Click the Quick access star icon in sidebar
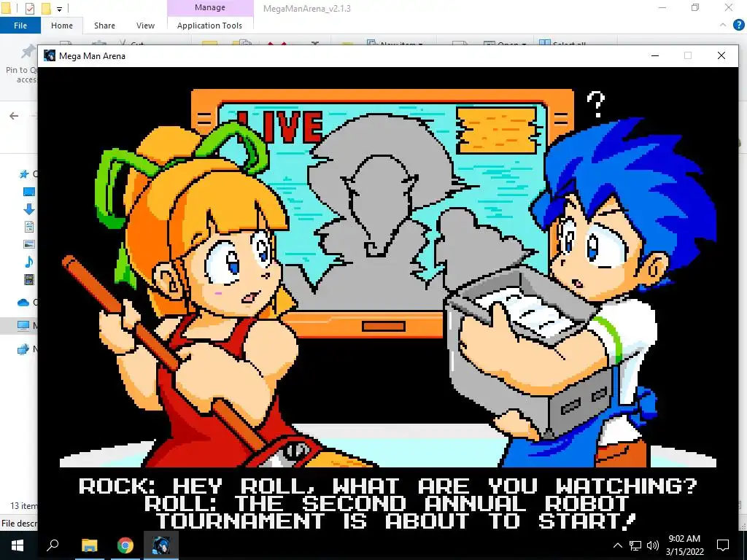The width and height of the screenshot is (747, 560). (24, 174)
